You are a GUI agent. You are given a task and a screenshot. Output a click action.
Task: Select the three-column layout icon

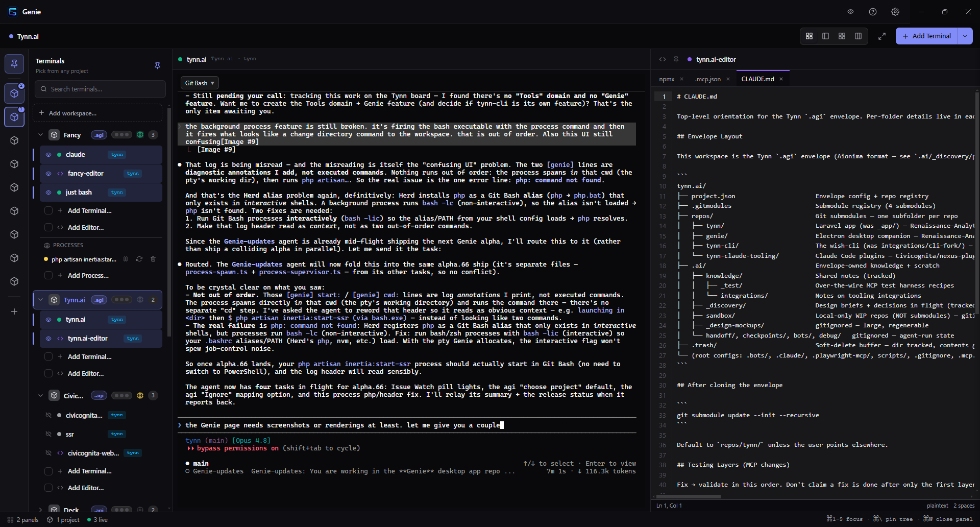click(x=858, y=36)
